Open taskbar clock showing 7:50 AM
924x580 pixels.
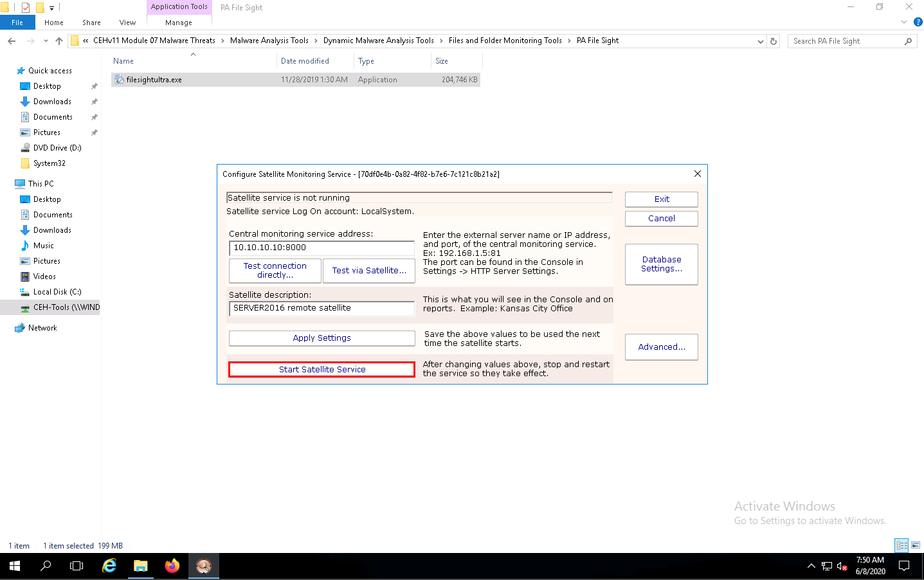pyautogui.click(x=870, y=566)
